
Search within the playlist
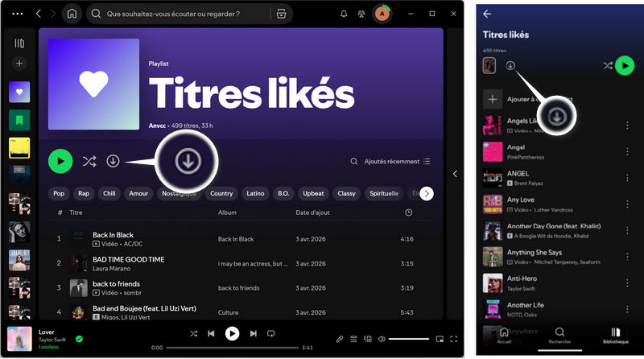pyautogui.click(x=353, y=162)
